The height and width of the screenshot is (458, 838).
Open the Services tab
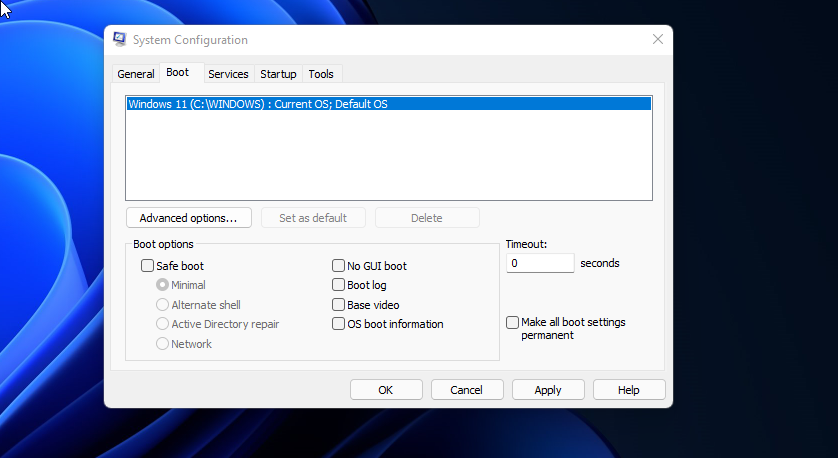click(x=228, y=74)
